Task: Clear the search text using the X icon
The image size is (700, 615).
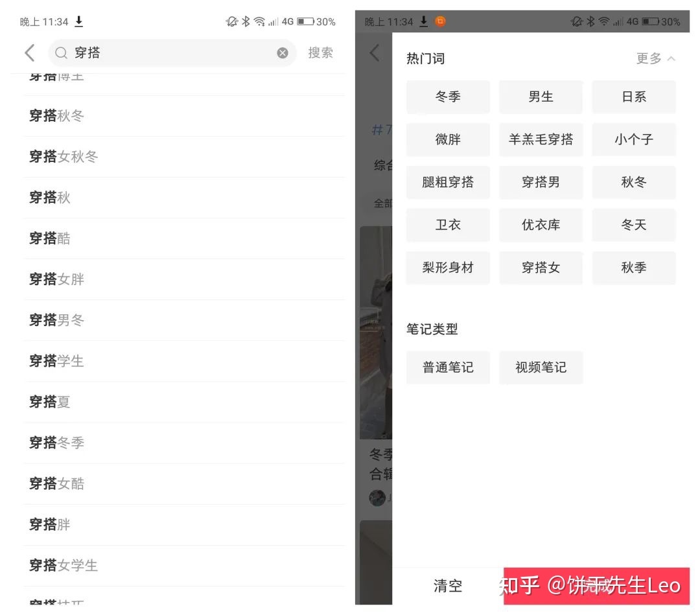Action: 282,53
